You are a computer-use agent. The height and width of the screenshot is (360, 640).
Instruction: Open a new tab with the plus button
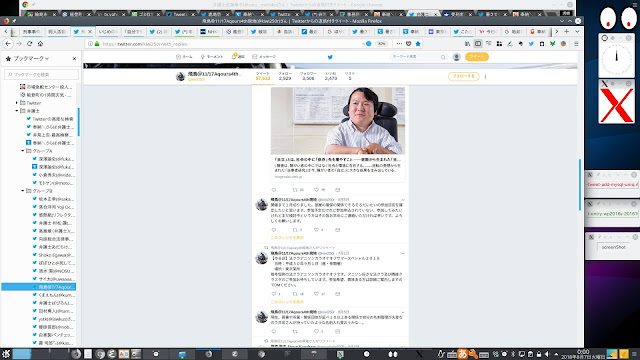click(567, 31)
